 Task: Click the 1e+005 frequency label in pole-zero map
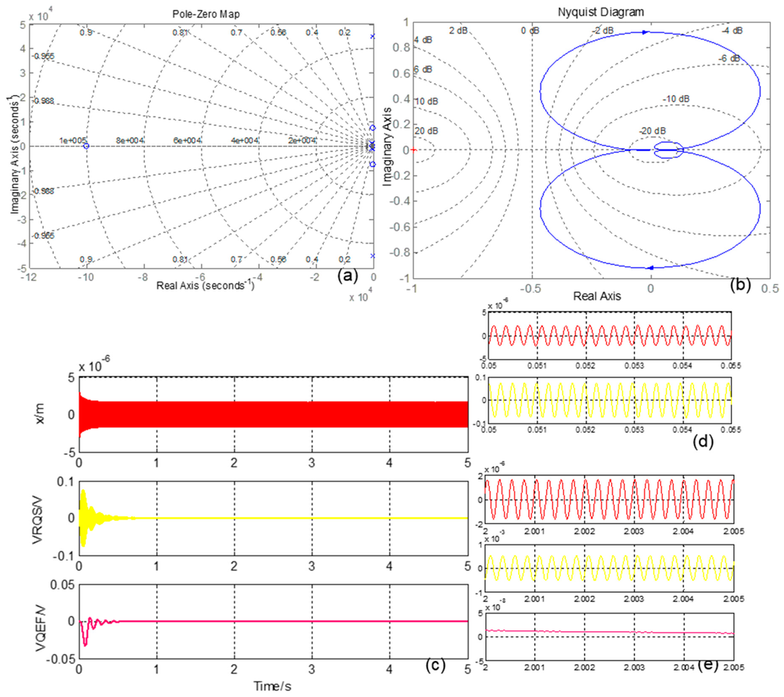(x=73, y=141)
